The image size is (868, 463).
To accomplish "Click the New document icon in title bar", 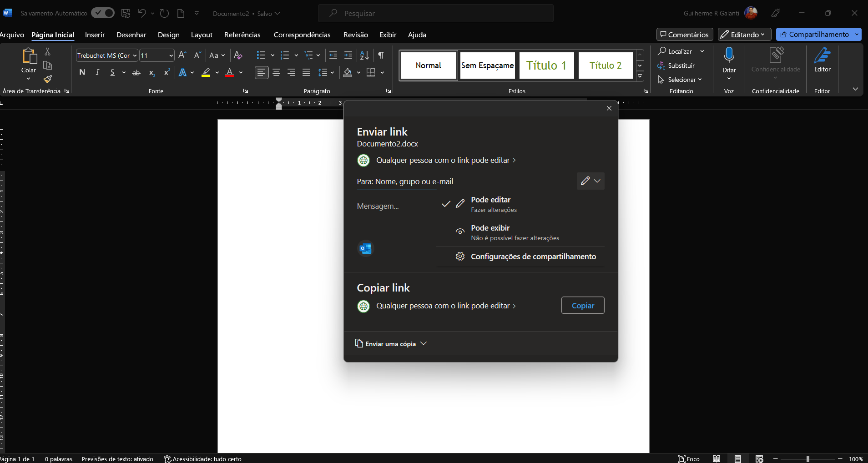I will click(x=181, y=13).
